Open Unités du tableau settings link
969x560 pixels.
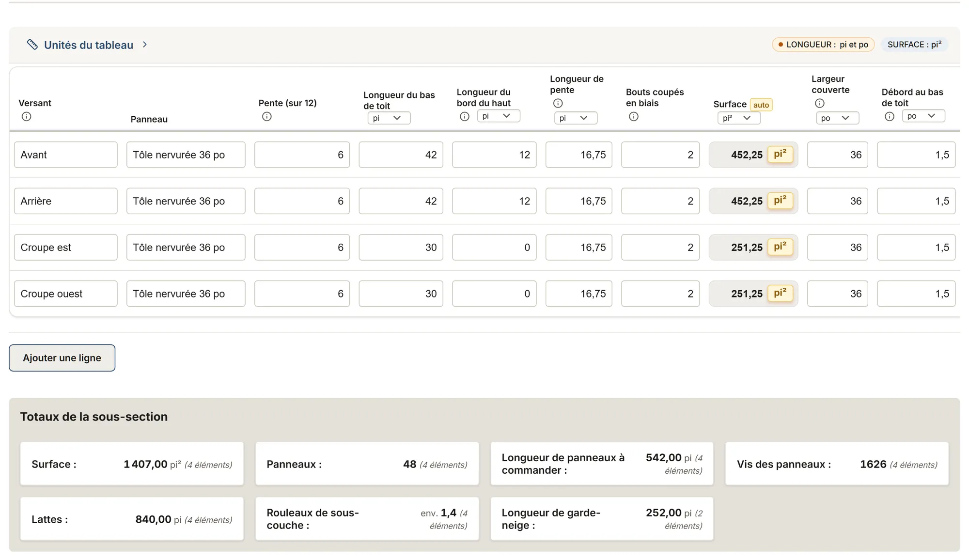point(89,45)
